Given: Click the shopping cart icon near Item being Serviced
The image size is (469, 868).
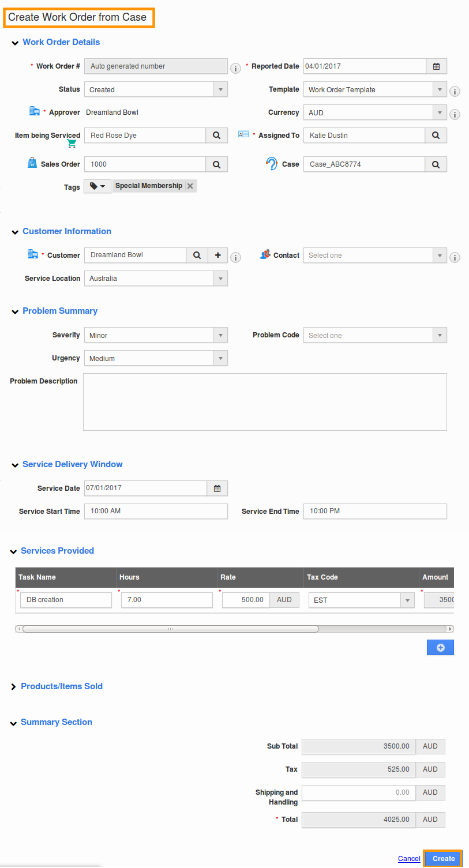Looking at the screenshot, I should pyautogui.click(x=72, y=143).
